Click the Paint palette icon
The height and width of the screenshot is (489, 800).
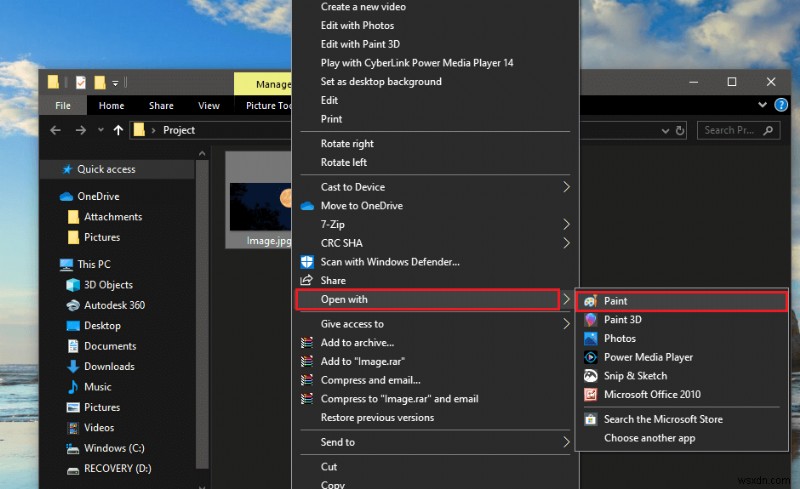pos(590,301)
